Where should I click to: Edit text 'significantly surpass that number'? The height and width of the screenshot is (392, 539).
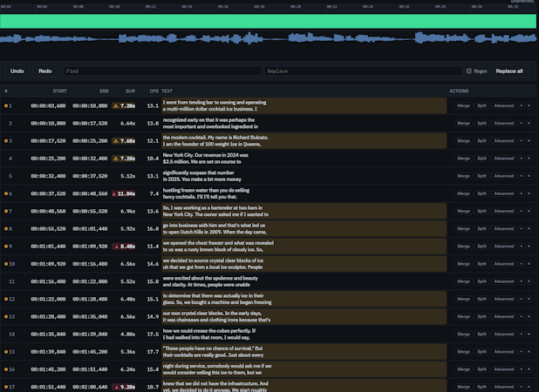click(304, 176)
